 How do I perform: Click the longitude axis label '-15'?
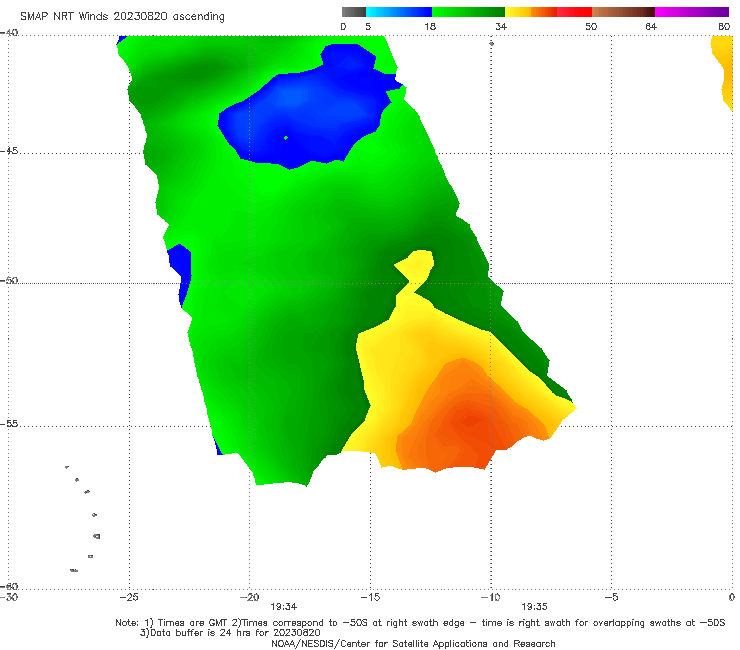pos(370,597)
